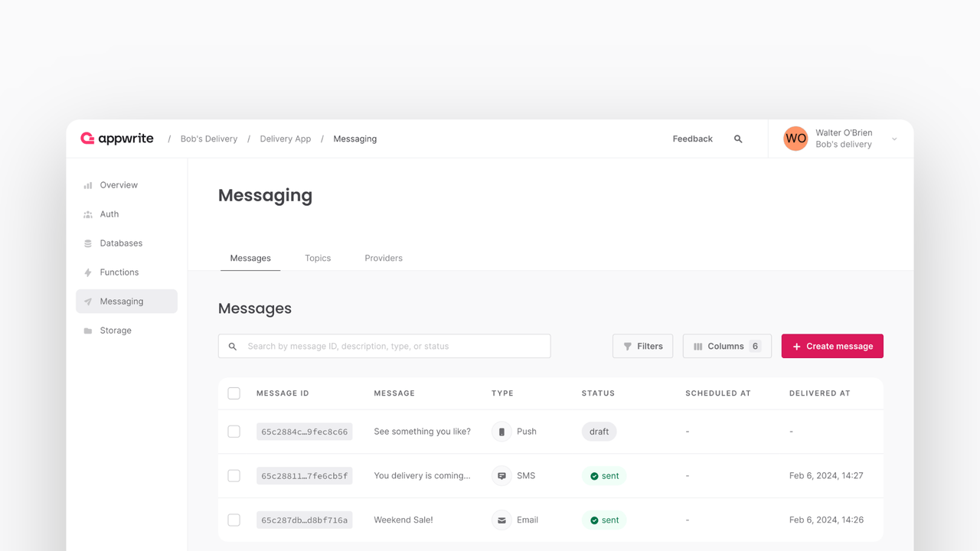
Task: Click the Overview bar chart icon
Action: [x=88, y=185]
